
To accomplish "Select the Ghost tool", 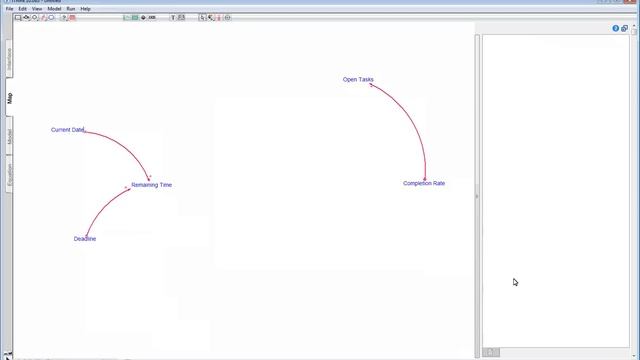I will (227, 18).
